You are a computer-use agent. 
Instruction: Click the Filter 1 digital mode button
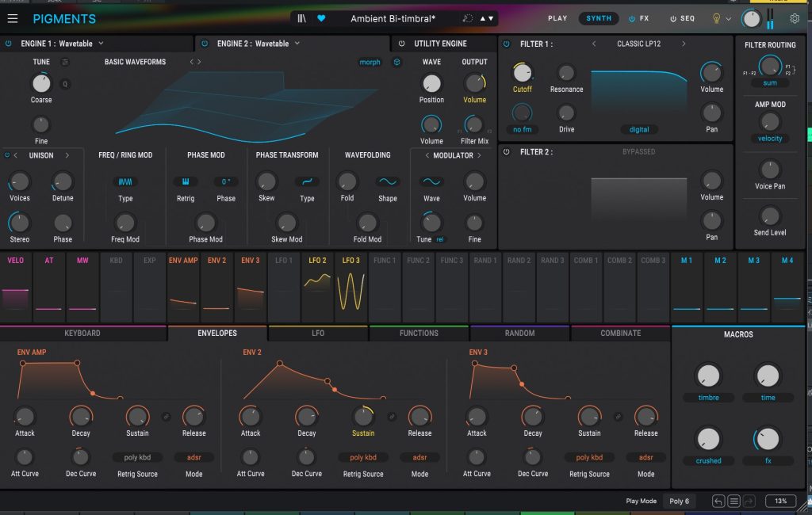click(x=638, y=129)
